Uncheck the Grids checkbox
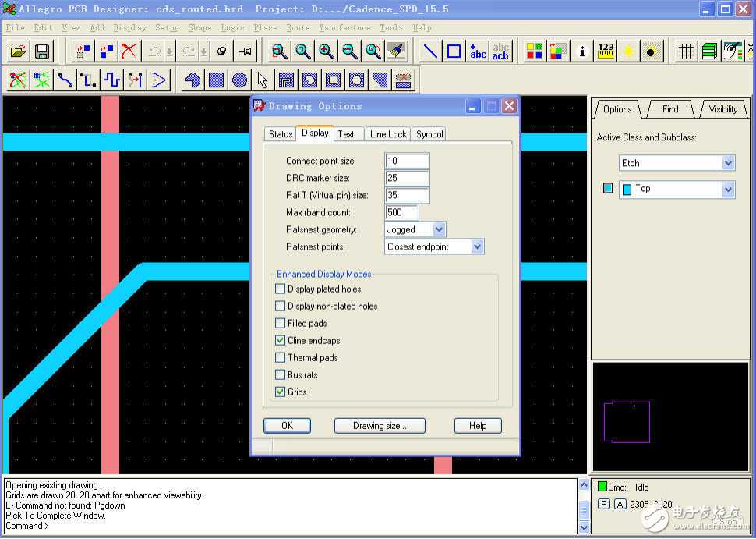 coord(280,392)
